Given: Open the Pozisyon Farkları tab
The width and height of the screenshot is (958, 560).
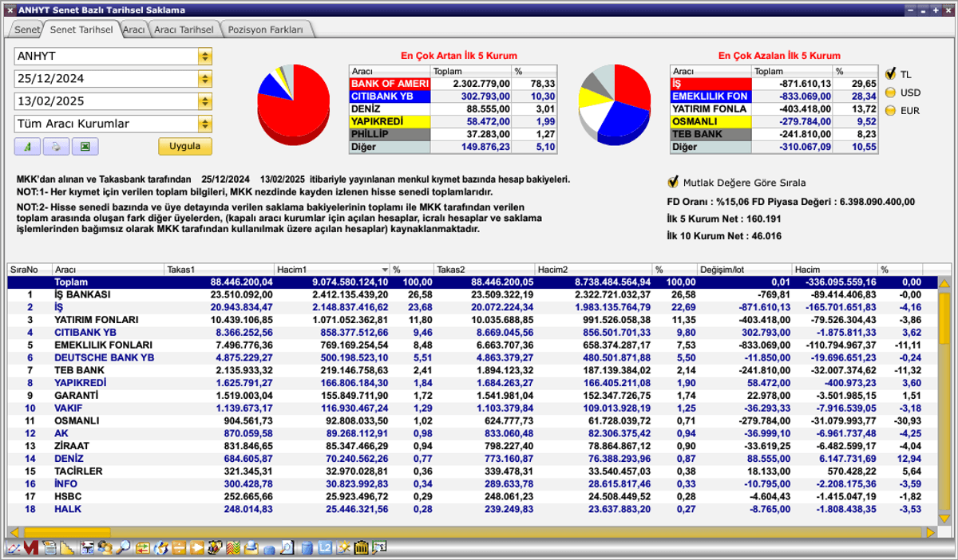Looking at the screenshot, I should [266, 30].
